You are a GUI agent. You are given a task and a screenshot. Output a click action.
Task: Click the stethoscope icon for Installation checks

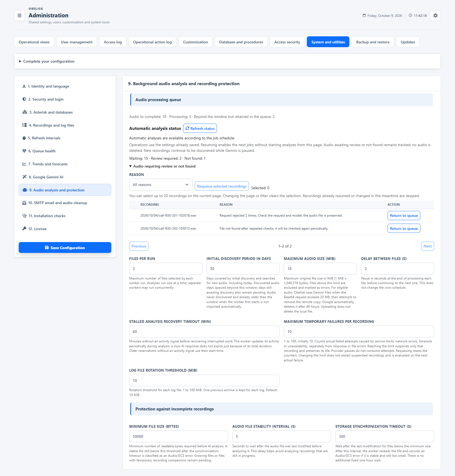click(24, 216)
